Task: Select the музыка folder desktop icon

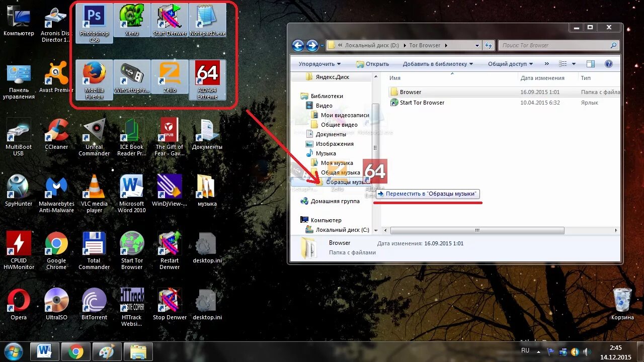Action: point(207,191)
